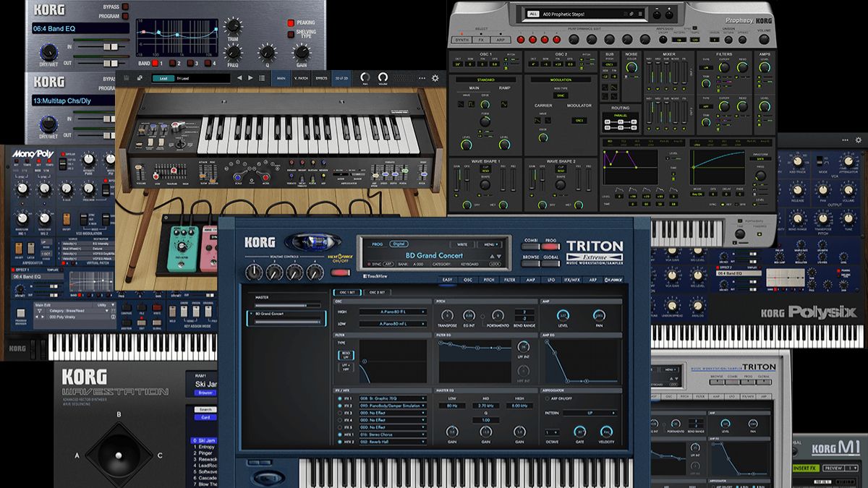The height and width of the screenshot is (488, 868).
Task: Click GAIN knob on 4 Band EQ effect
Action: 300,53
